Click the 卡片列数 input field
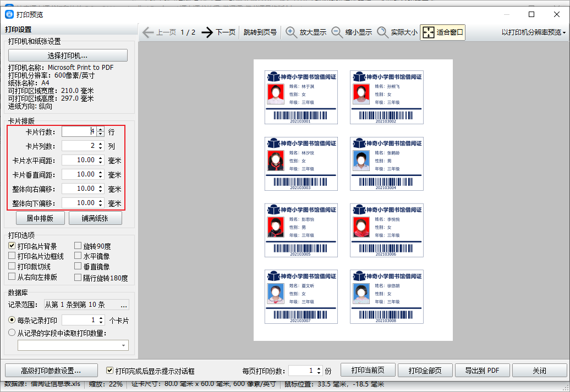 (x=79, y=146)
